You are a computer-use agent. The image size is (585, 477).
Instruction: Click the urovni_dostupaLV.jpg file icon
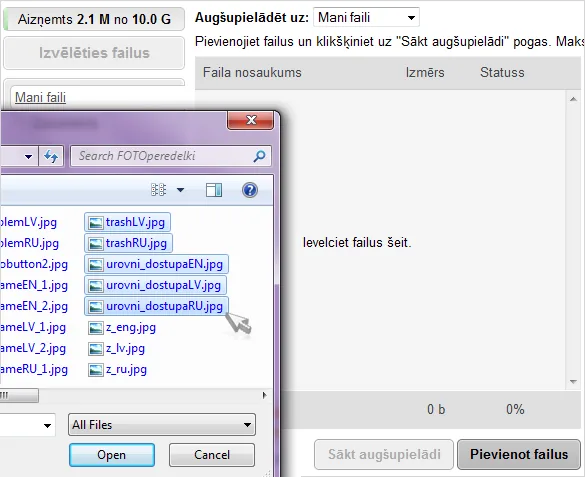coord(96,286)
